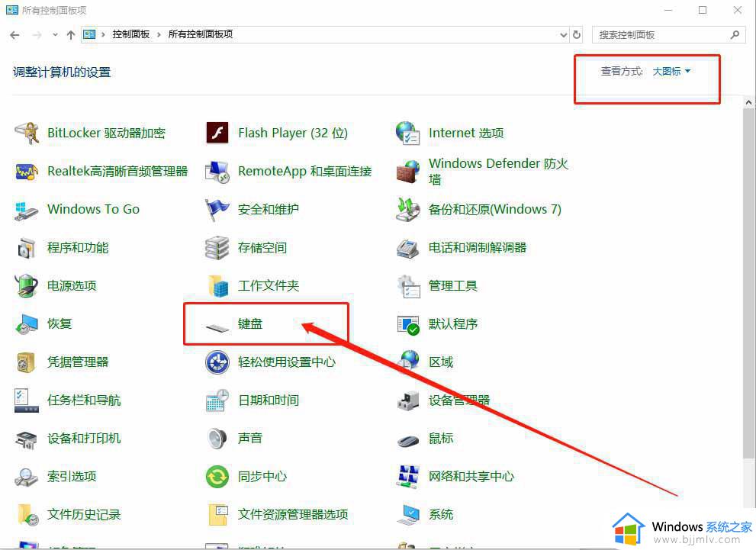Open Realtek高清晰音频管理器 icon
The image size is (756, 550).
coord(27,172)
